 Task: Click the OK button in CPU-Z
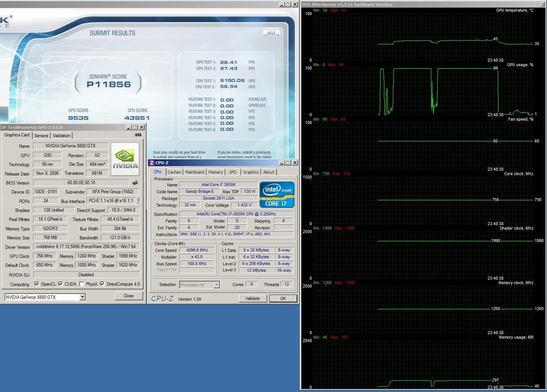[283, 298]
